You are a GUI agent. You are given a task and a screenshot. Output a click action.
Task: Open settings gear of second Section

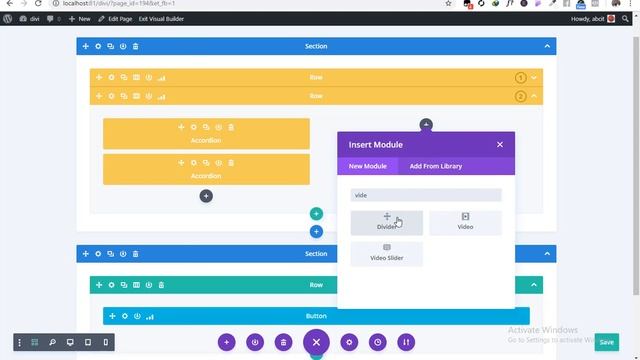pyautogui.click(x=98, y=254)
